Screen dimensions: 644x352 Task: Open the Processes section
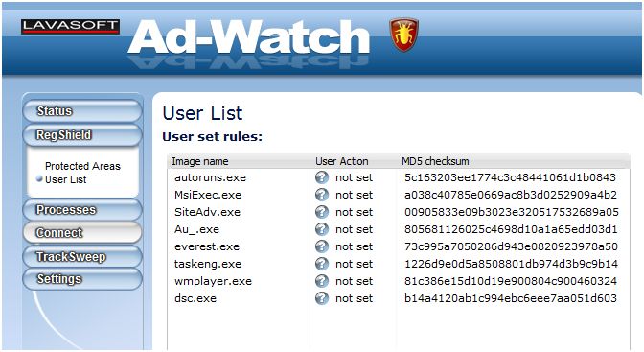click(82, 210)
